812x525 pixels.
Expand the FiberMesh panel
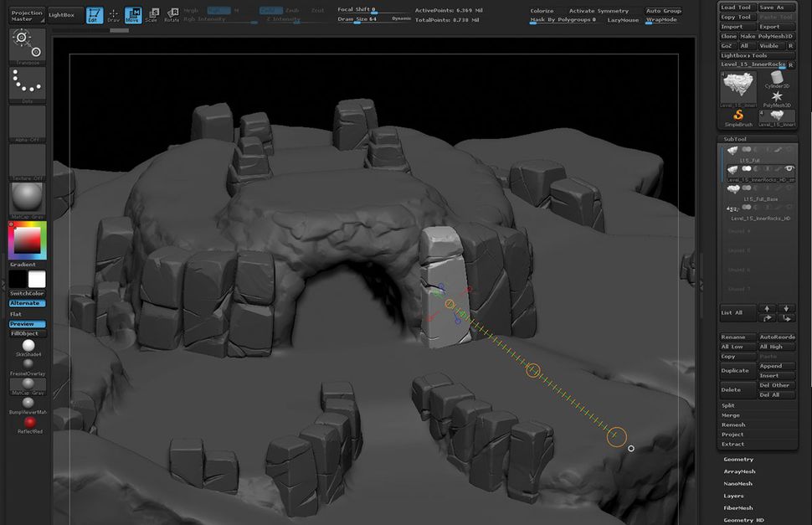coord(737,507)
